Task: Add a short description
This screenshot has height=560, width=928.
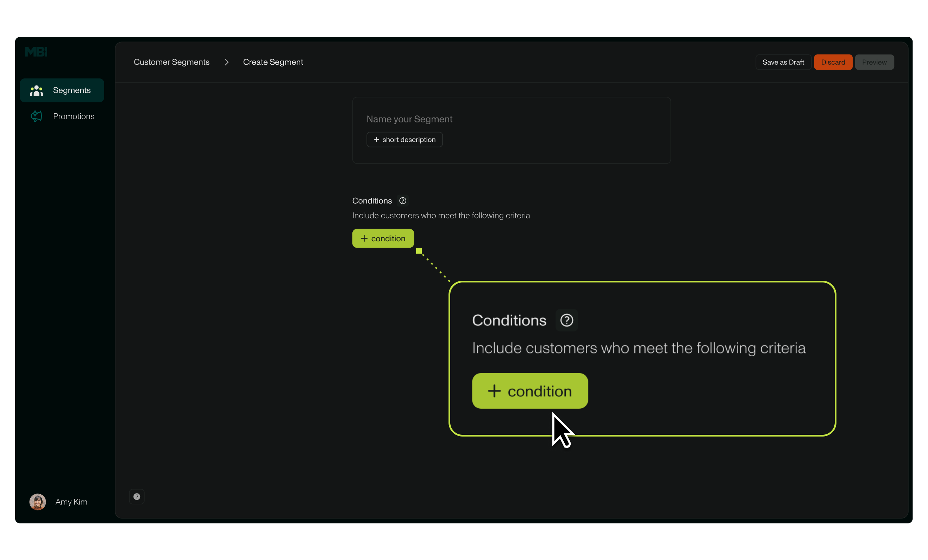Action: 405,140
